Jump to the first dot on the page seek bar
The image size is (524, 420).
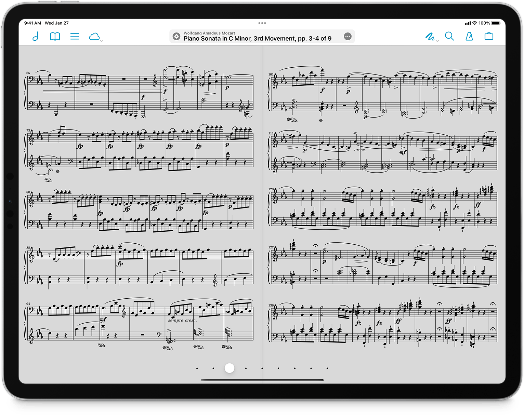[x=197, y=368]
